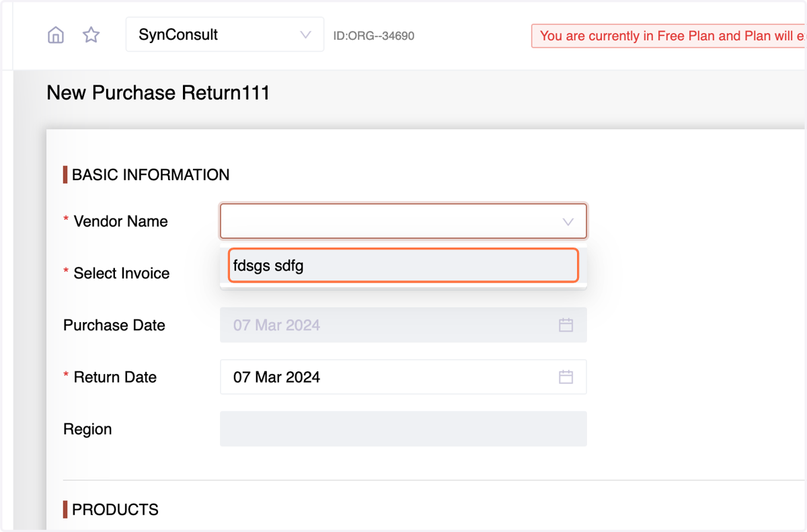The image size is (807, 532).
Task: Select vendor option fdsgs sdfg
Action: (x=403, y=266)
